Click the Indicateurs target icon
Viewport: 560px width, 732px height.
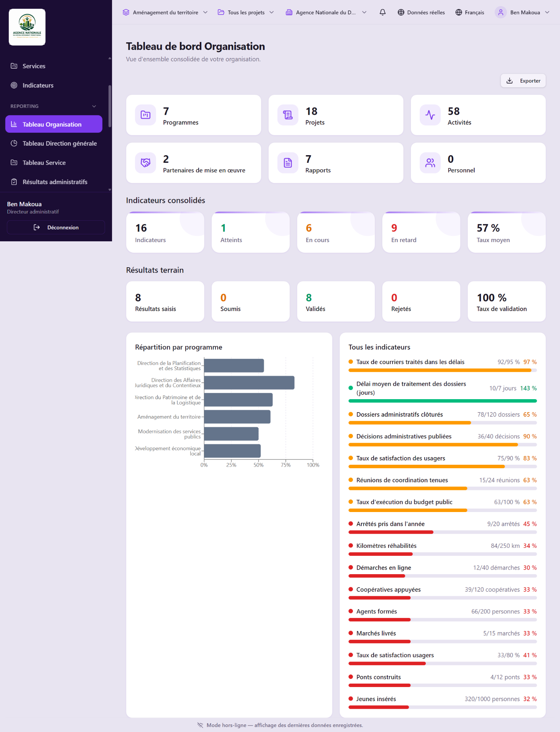click(14, 85)
